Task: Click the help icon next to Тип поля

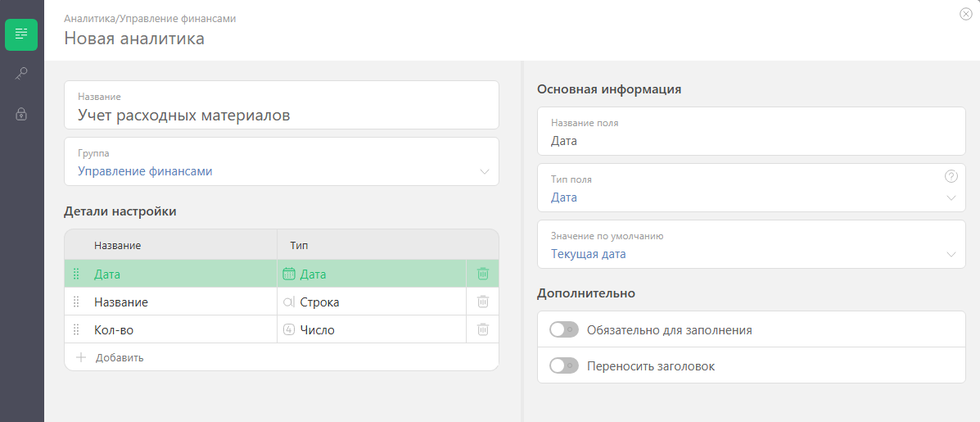Action: click(951, 176)
